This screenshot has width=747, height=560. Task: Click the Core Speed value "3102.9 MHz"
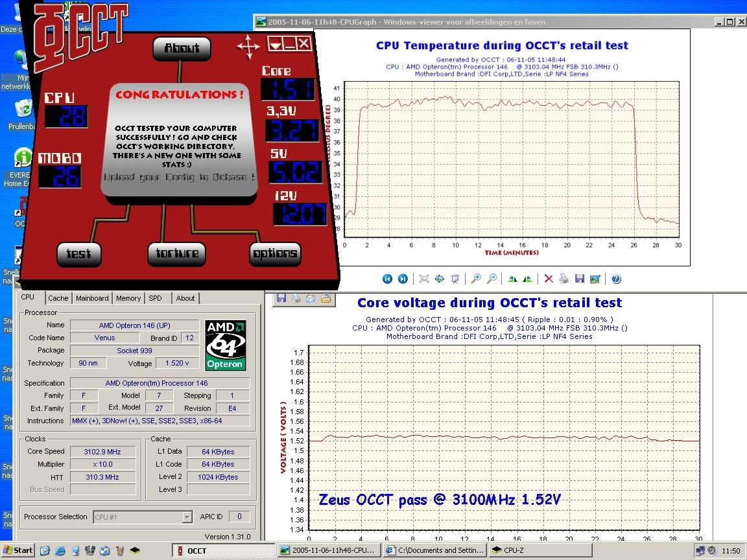click(102, 451)
